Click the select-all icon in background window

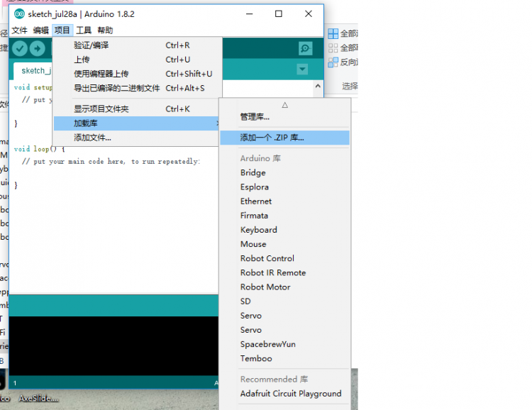[x=333, y=33]
